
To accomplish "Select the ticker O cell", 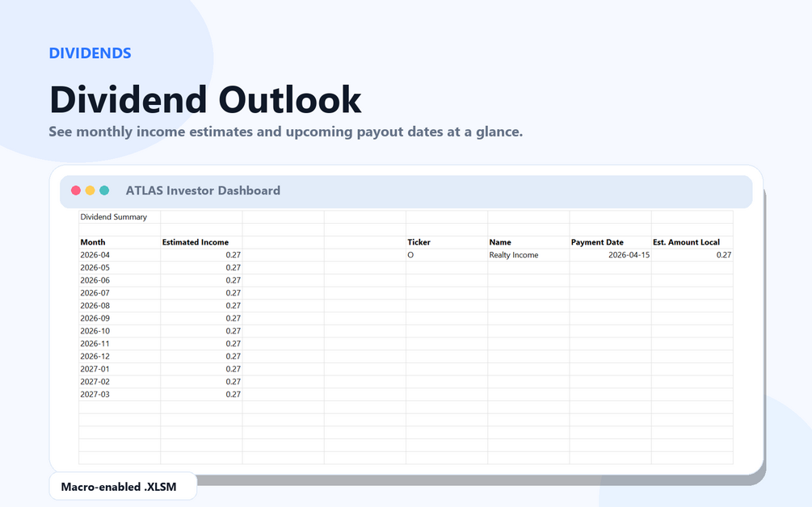I will point(447,255).
